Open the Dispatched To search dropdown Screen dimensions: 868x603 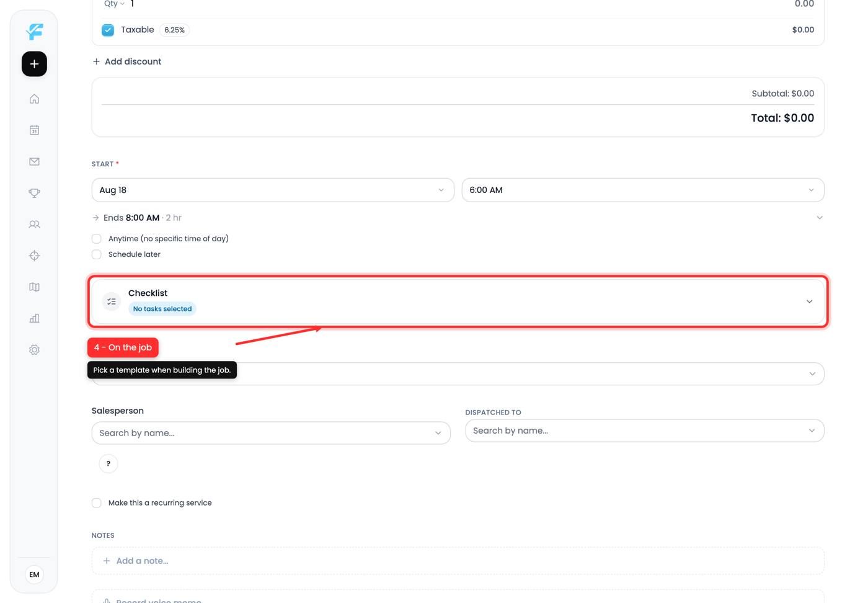645,431
